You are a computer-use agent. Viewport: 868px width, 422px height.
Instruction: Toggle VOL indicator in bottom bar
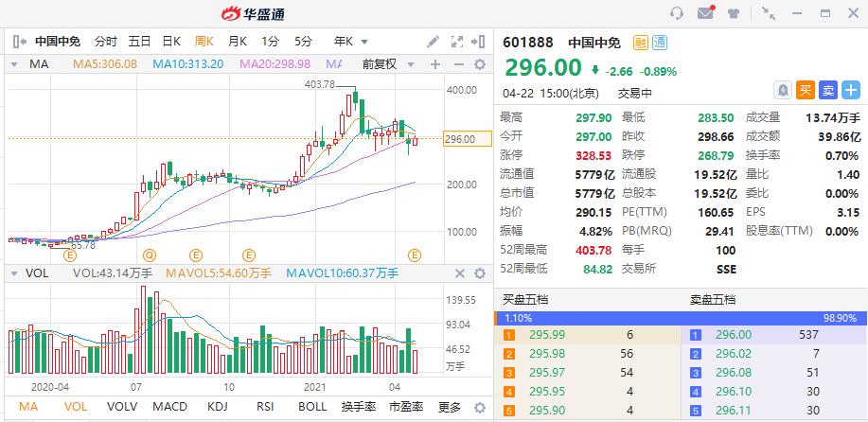point(76,407)
